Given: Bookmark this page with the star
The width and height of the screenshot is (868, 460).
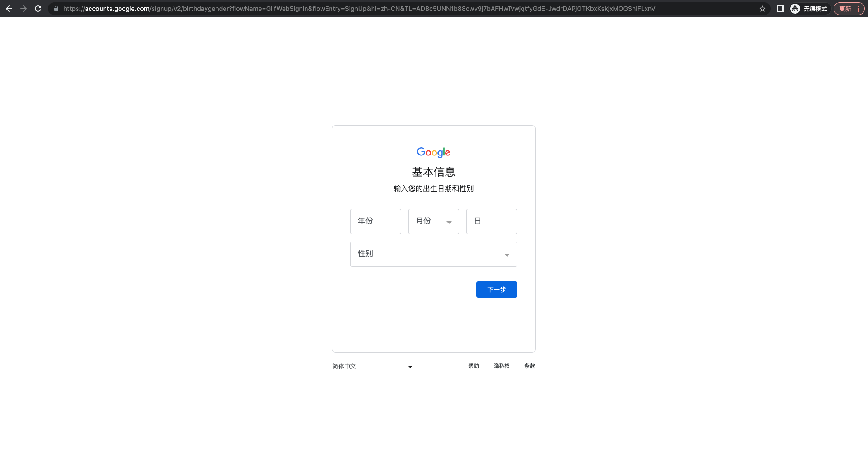Looking at the screenshot, I should (x=762, y=9).
